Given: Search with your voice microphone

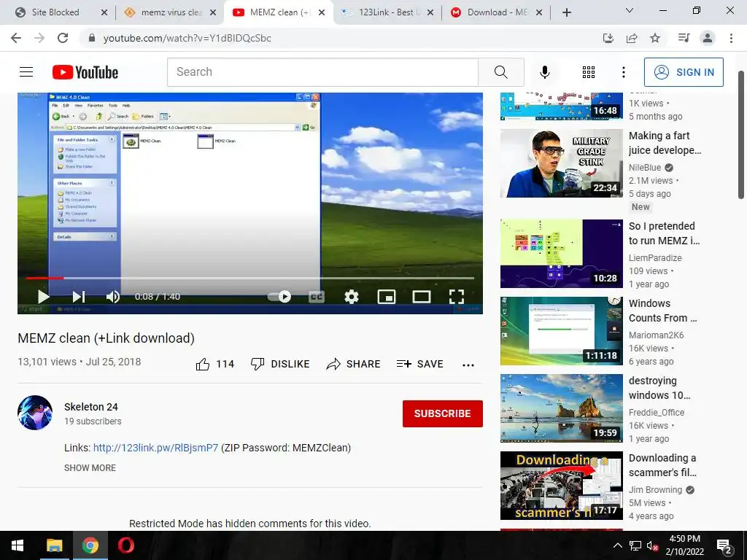Looking at the screenshot, I should coord(544,72).
